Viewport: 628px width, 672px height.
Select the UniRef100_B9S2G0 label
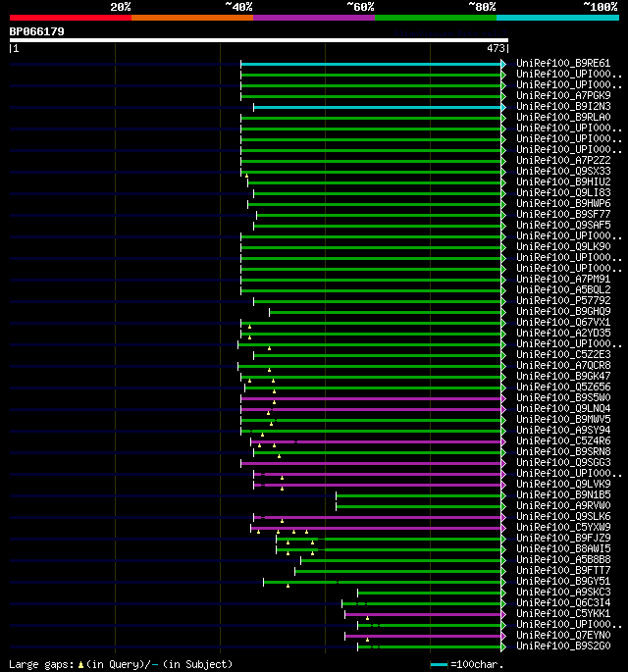pyautogui.click(x=563, y=646)
